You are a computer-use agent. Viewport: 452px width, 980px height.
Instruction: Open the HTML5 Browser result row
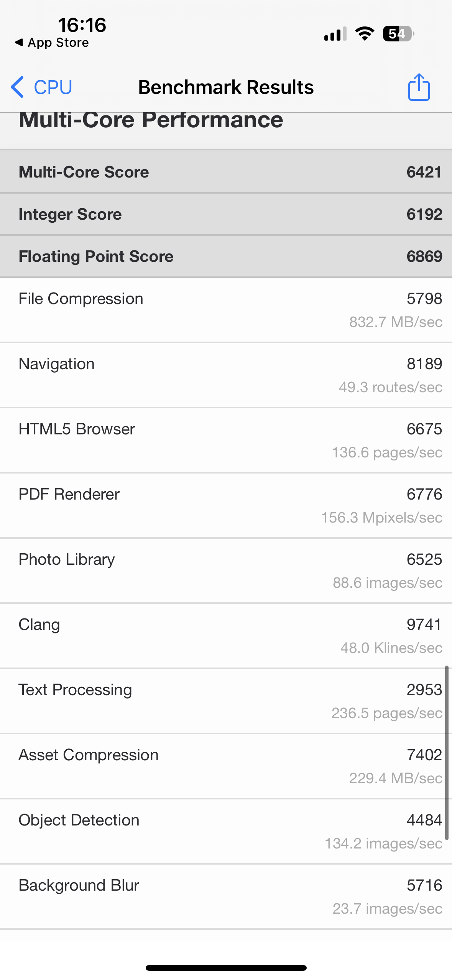pos(226,440)
